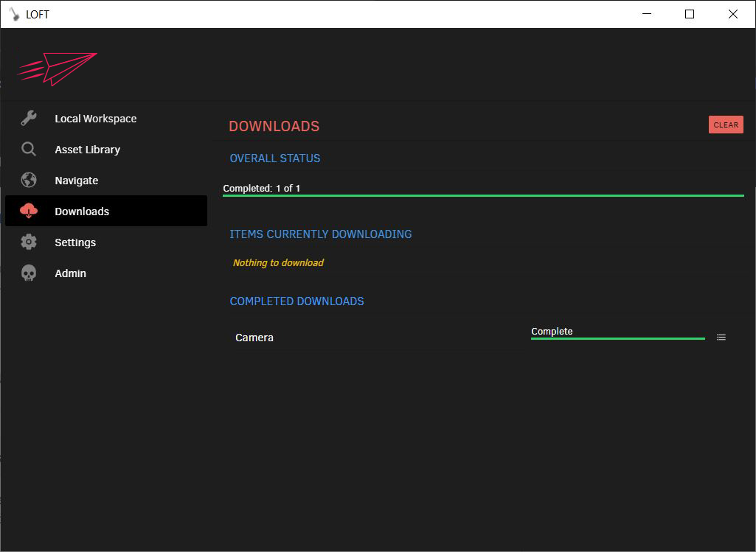Viewport: 756px width, 552px height.
Task: Open Admin using the skull icon
Action: point(28,273)
